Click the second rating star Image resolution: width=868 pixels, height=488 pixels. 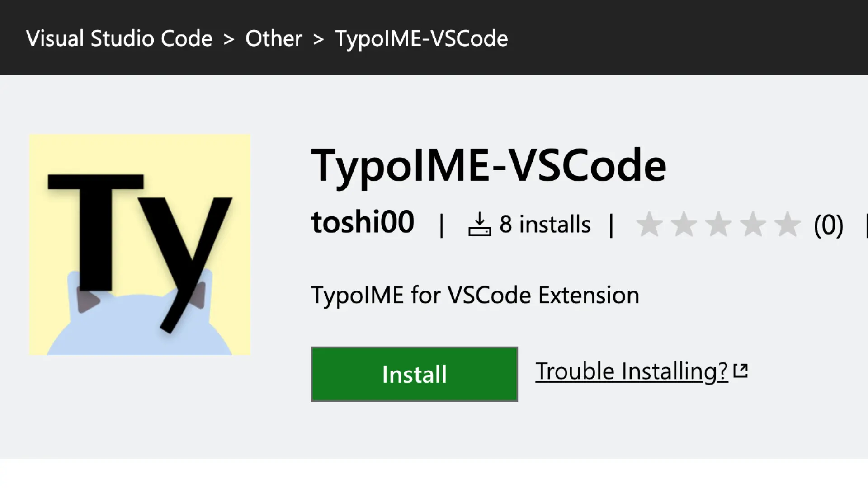pos(684,224)
